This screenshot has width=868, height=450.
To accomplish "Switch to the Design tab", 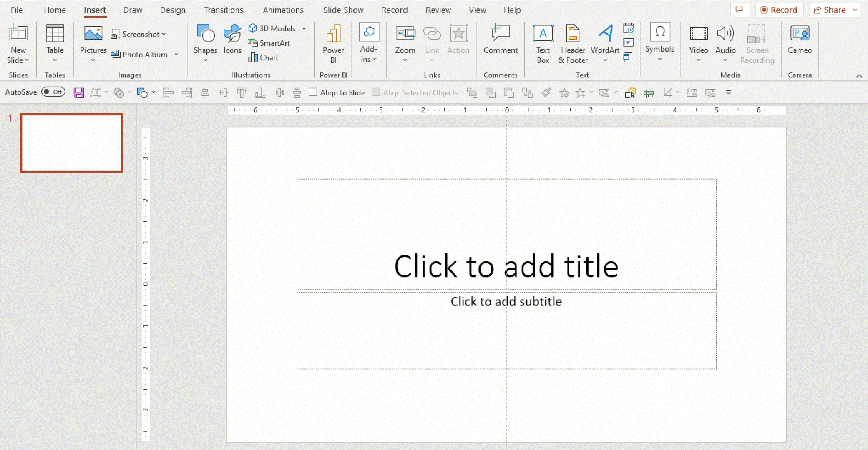I will (x=172, y=10).
